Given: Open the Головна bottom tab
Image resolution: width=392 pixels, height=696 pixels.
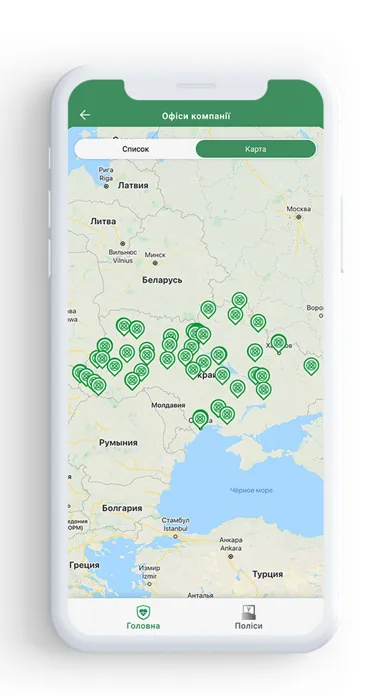Looking at the screenshot, I should click(x=143, y=617).
